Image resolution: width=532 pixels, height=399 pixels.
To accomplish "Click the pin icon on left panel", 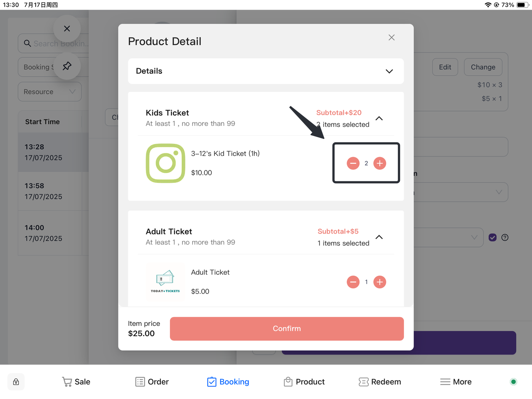I will click(x=67, y=66).
